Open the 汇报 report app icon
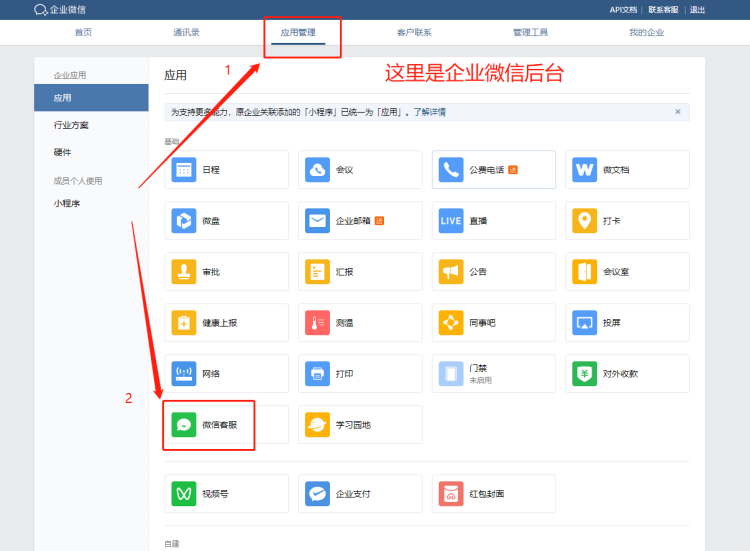The width and height of the screenshot is (750, 551). coord(318,272)
